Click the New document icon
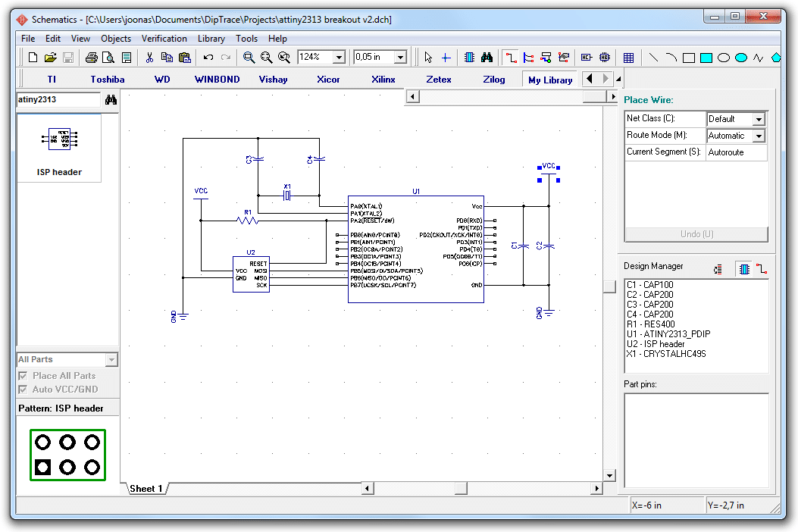Screen dimensions: 798x532 pyautogui.click(x=33, y=58)
